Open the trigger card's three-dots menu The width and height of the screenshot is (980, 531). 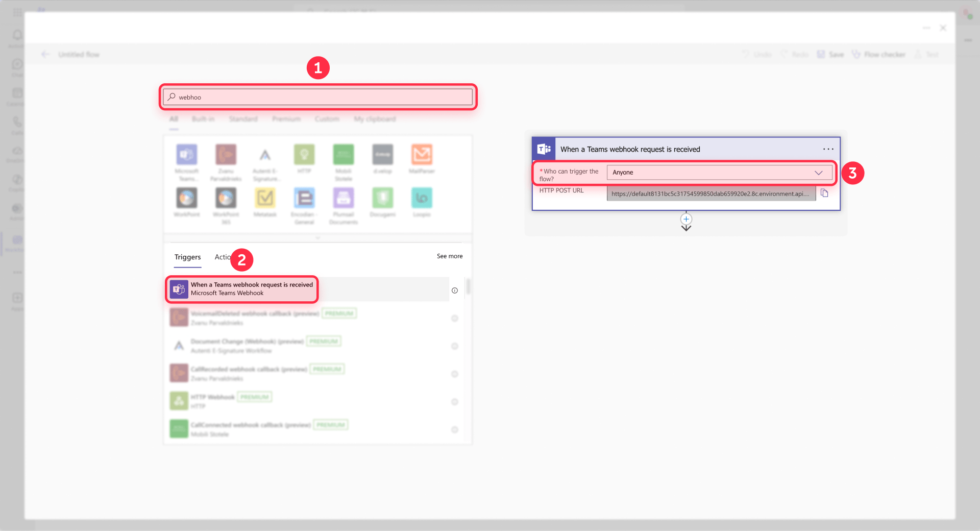pos(828,149)
